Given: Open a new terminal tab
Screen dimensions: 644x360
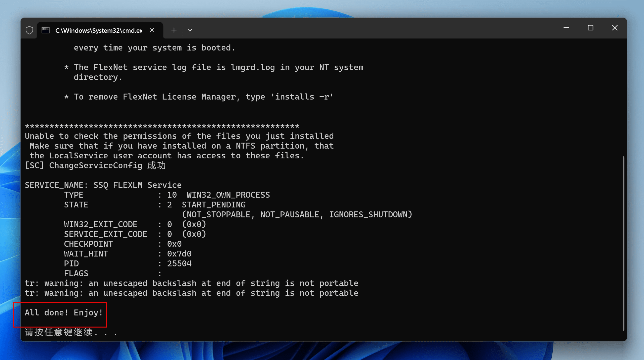Looking at the screenshot, I should 174,30.
